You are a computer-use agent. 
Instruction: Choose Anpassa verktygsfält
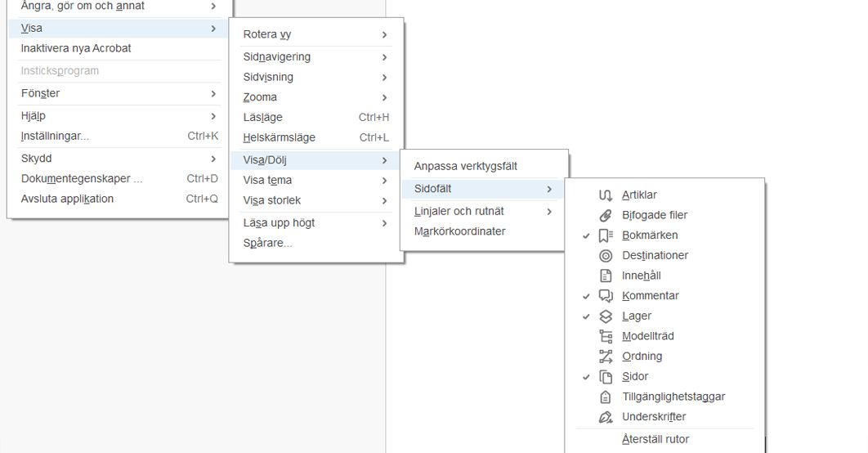466,167
